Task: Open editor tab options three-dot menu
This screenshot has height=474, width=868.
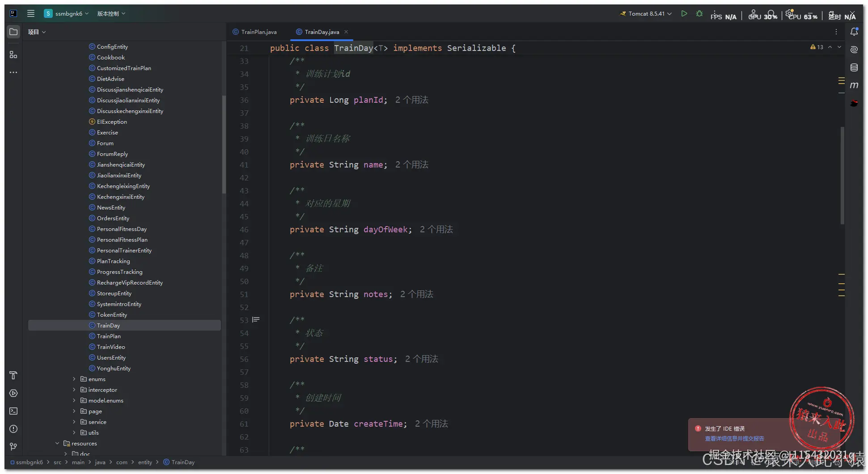Action: [x=836, y=32]
